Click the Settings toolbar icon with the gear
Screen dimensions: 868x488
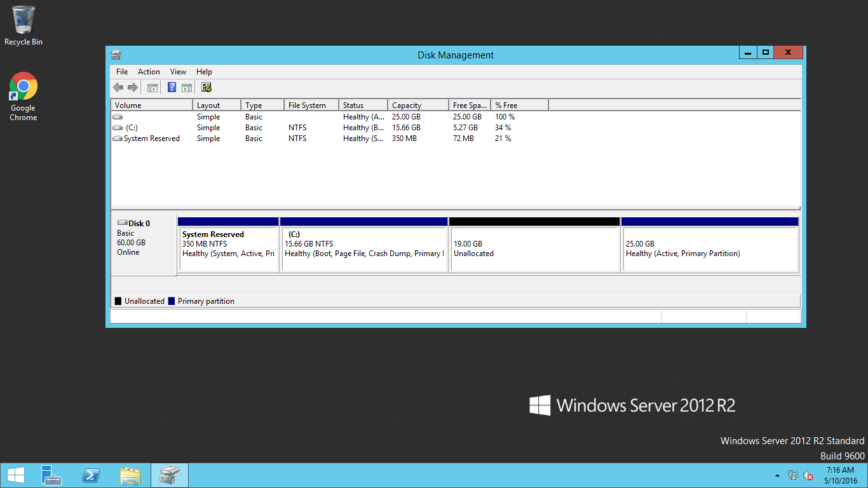207,87
